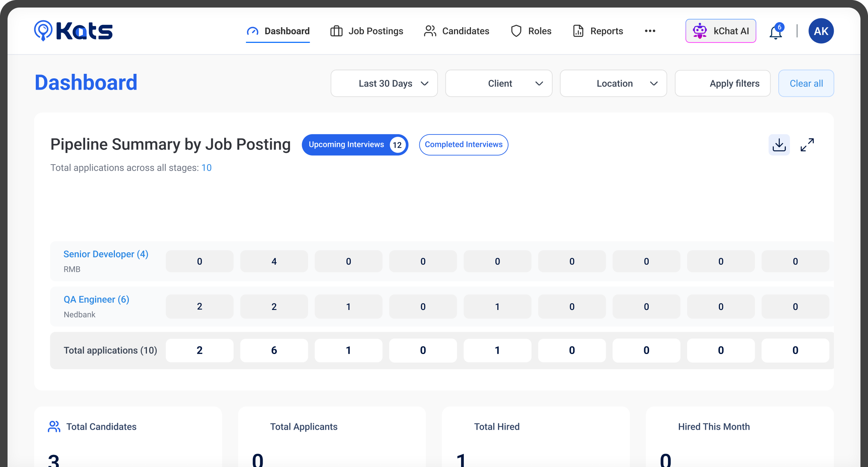Click the Total Candidates people icon
The width and height of the screenshot is (868, 467).
click(54, 426)
